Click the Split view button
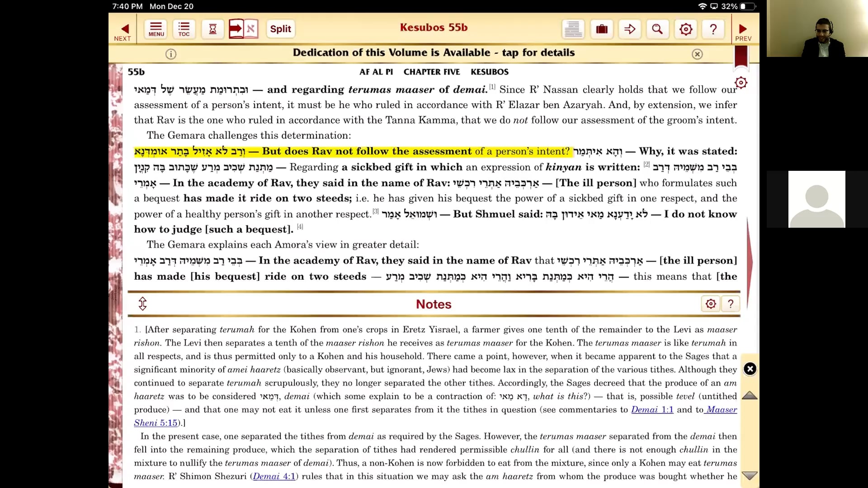The height and width of the screenshot is (488, 868). pyautogui.click(x=280, y=29)
